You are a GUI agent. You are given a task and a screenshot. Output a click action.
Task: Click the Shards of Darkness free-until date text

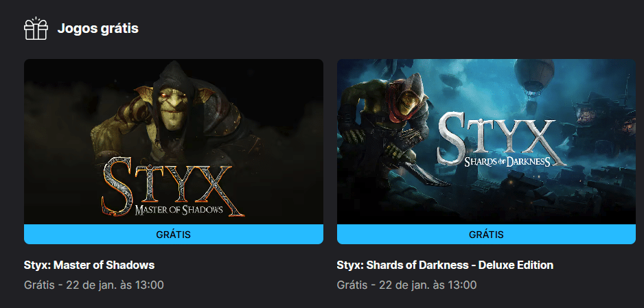407,285
